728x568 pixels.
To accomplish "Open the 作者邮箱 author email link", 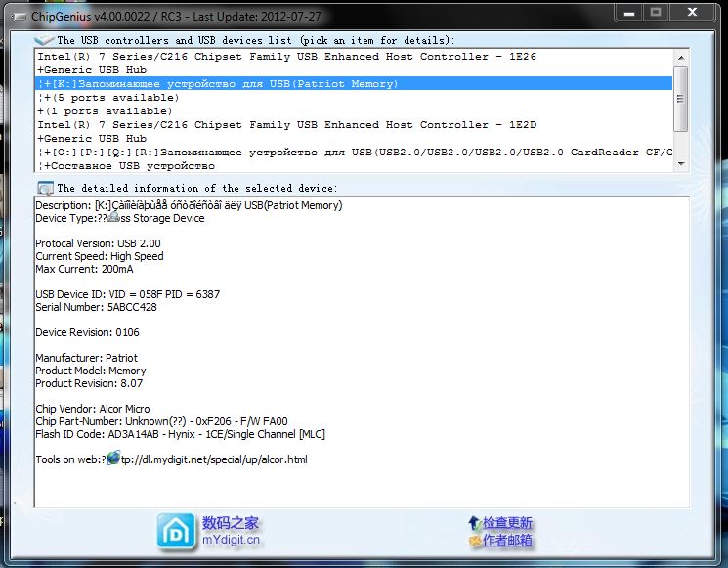I will [507, 540].
